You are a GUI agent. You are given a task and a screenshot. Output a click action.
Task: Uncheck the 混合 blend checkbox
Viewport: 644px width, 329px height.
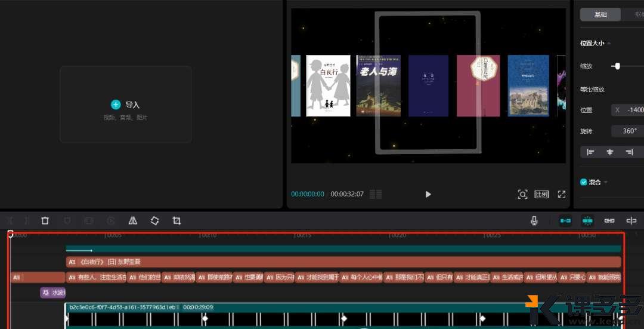tap(584, 182)
